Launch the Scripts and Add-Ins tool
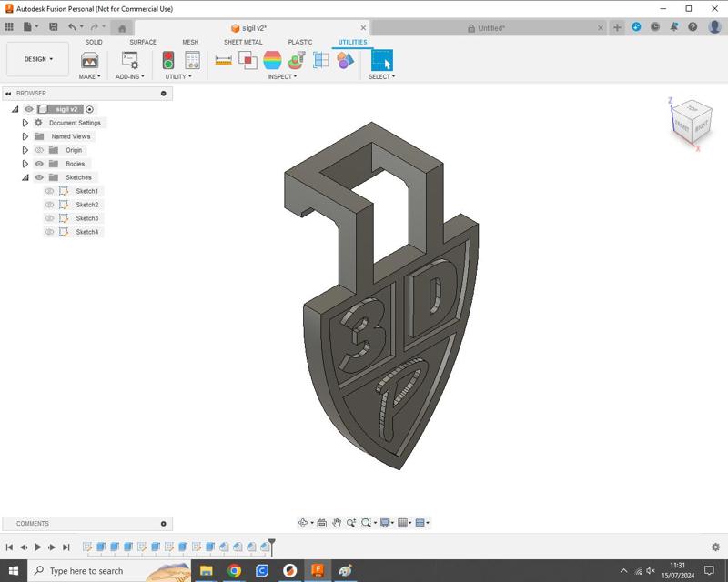 (130, 61)
